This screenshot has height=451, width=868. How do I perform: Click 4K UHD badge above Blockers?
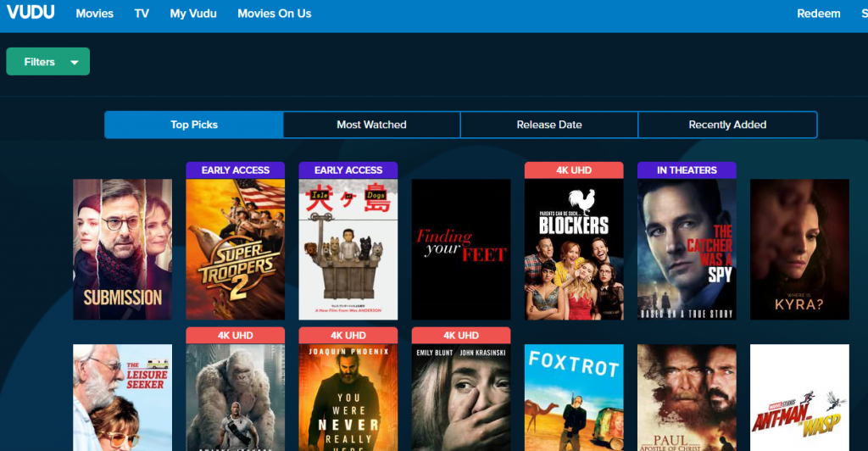click(x=574, y=170)
